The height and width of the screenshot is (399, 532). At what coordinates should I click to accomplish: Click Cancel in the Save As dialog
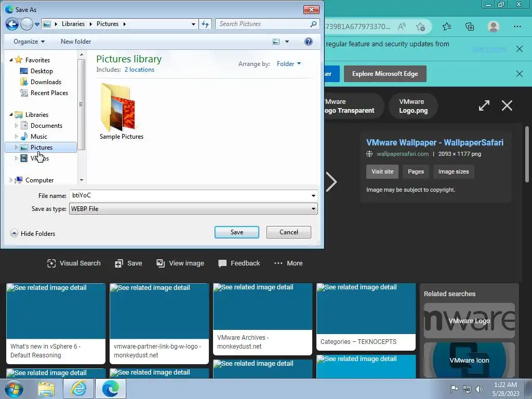(289, 232)
